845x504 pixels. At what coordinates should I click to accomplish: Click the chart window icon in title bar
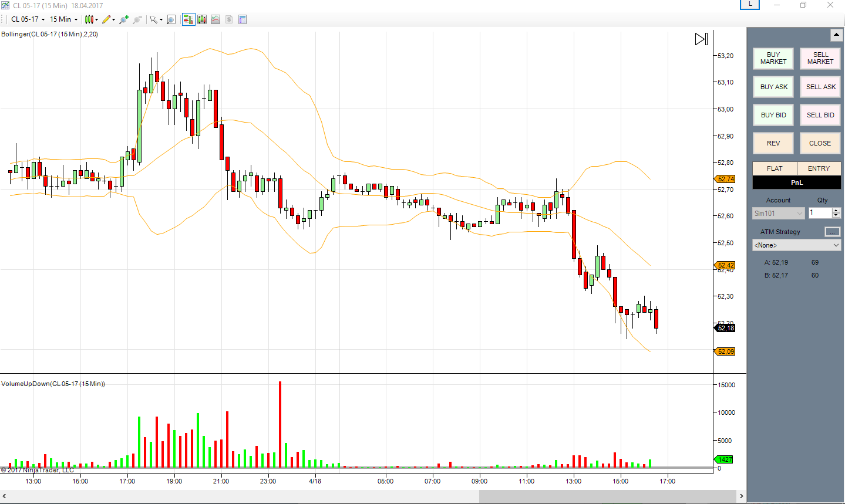5,5
